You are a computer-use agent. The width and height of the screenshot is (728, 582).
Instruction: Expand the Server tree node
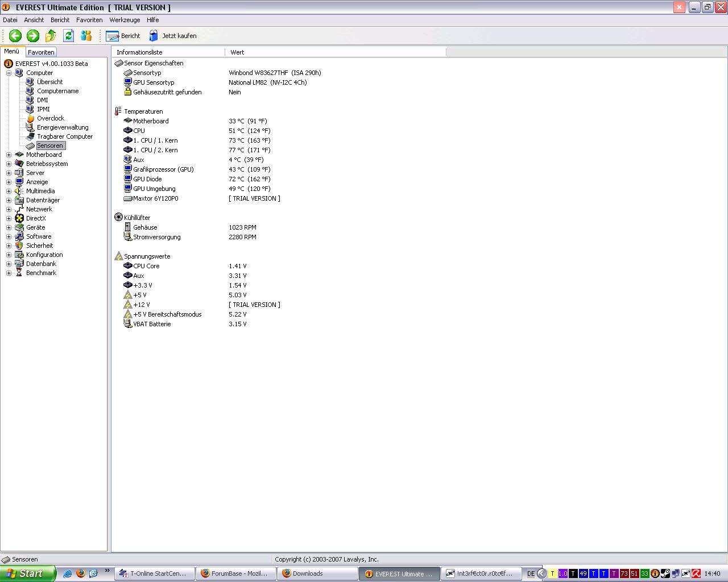[9, 173]
